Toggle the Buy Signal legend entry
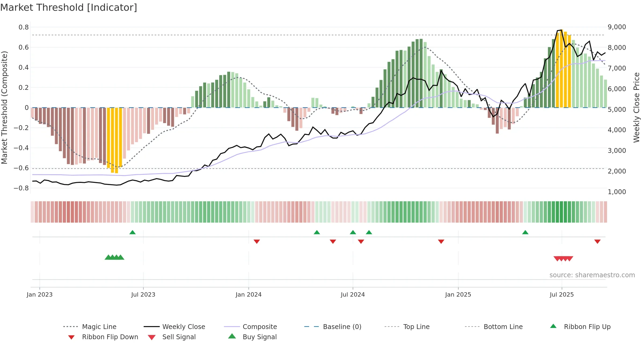The image size is (644, 362). (x=252, y=337)
